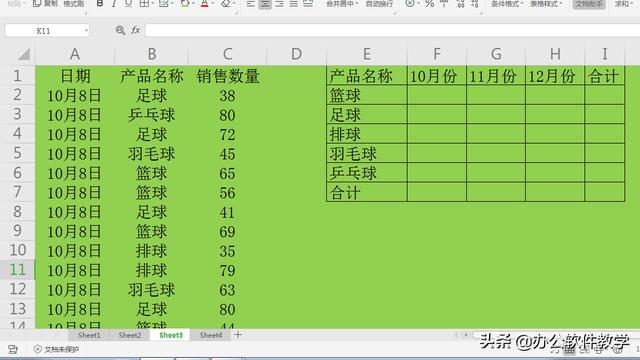Click the fx insert function icon
Screen dimensions: 640x360
click(136, 30)
